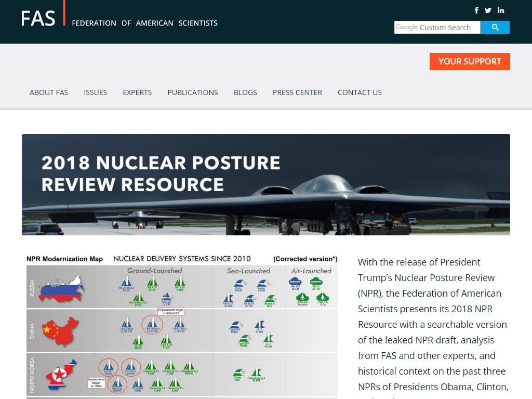Click the Russia flag map icon
Viewport: 532px width, 399px height.
coord(61,289)
